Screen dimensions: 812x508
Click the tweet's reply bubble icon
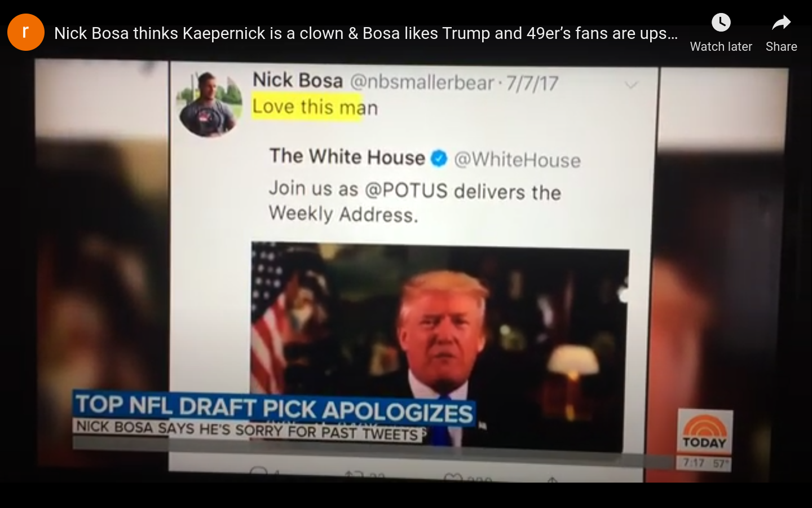coord(259,472)
